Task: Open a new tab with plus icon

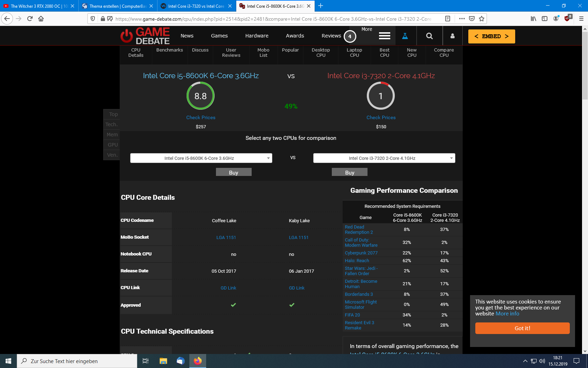Action: [x=321, y=6]
